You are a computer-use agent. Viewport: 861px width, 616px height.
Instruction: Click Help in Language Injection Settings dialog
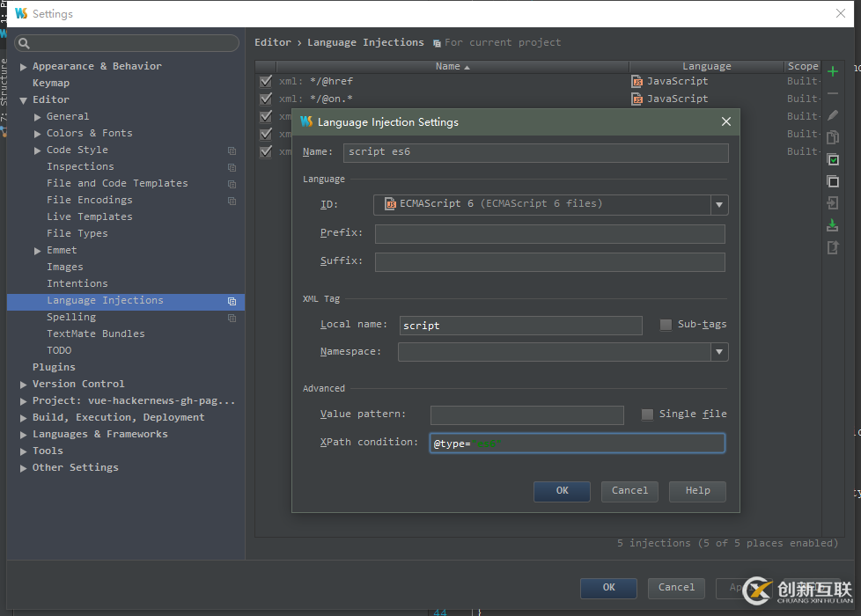tap(697, 491)
